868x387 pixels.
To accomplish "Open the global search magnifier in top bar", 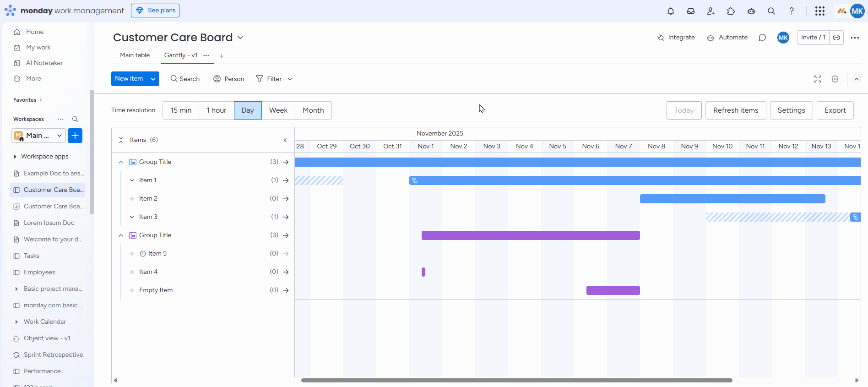I will pos(771,11).
